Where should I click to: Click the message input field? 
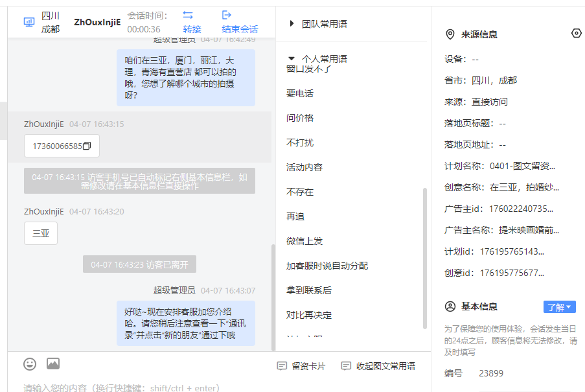click(x=219, y=387)
